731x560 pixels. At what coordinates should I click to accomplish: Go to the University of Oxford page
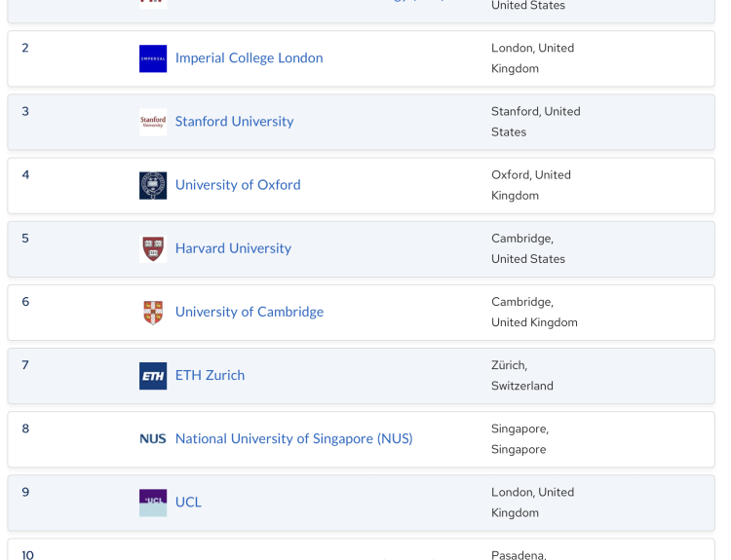[x=238, y=185]
